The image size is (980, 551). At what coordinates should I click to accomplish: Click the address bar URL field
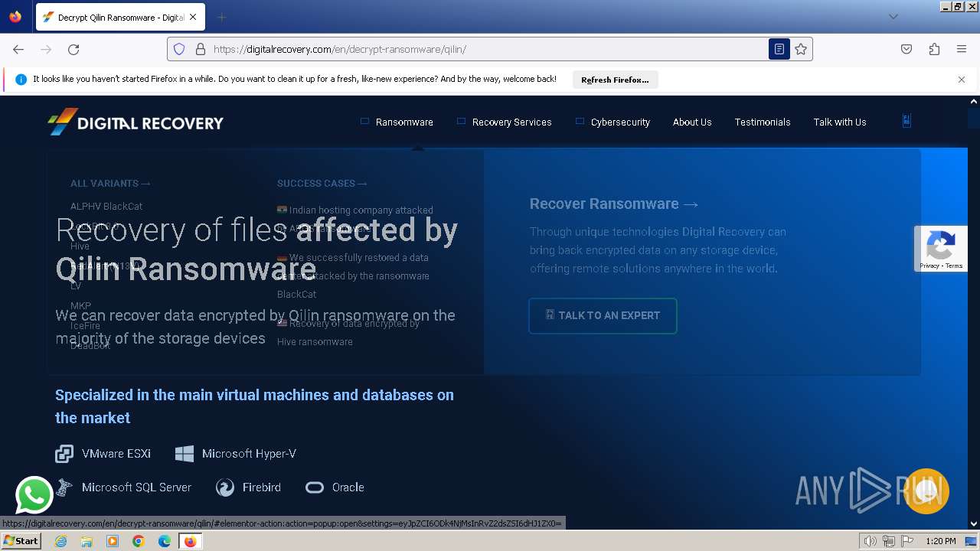pos(490,49)
